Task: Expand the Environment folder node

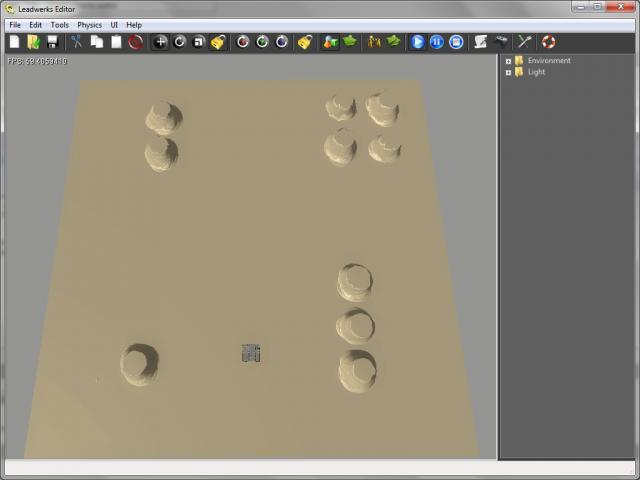Action: [x=508, y=61]
